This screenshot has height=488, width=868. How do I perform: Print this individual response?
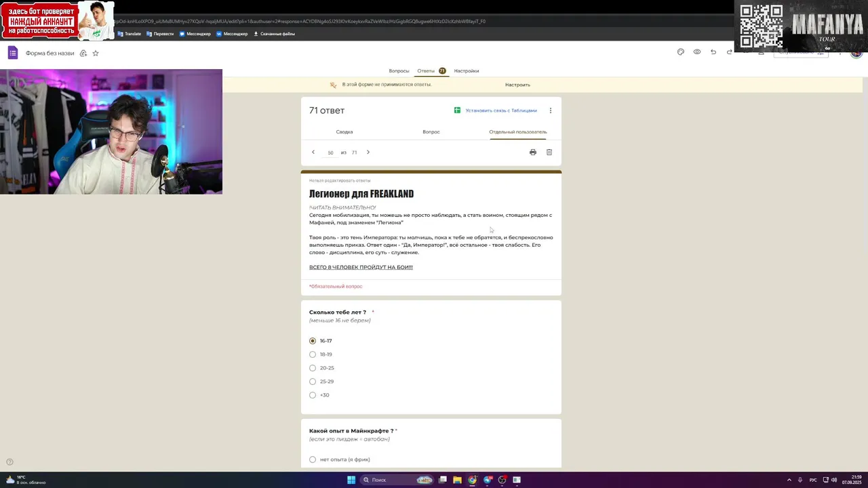pyautogui.click(x=533, y=152)
